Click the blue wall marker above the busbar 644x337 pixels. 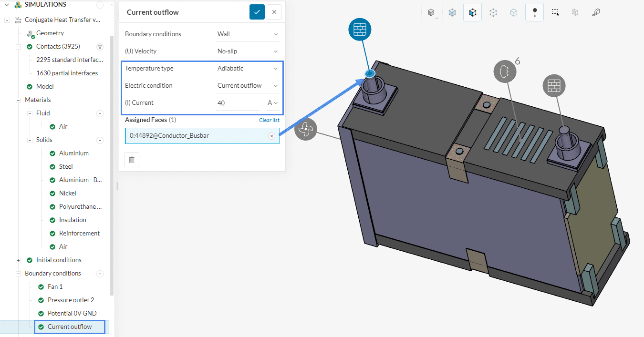(360, 30)
